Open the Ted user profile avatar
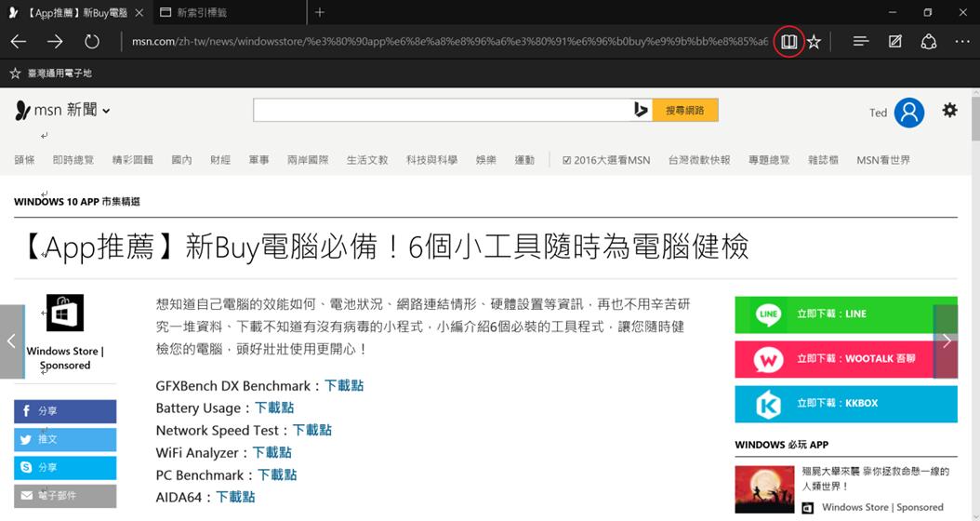Image resolution: width=980 pixels, height=521 pixels. (908, 113)
